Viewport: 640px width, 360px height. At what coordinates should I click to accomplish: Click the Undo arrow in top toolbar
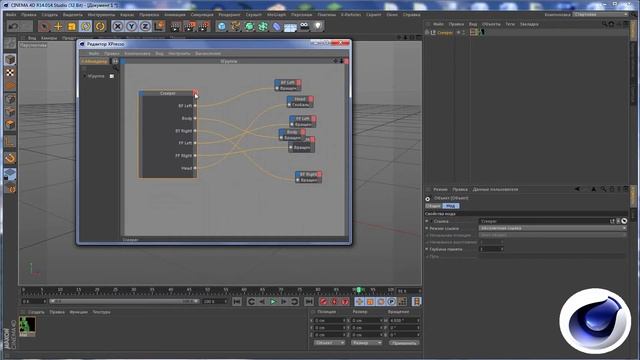[x=13, y=27]
